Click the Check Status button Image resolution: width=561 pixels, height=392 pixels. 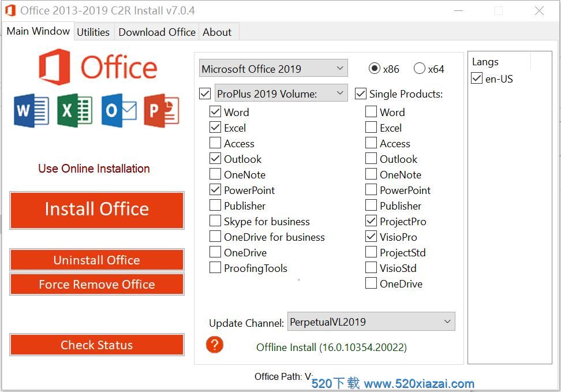97,345
